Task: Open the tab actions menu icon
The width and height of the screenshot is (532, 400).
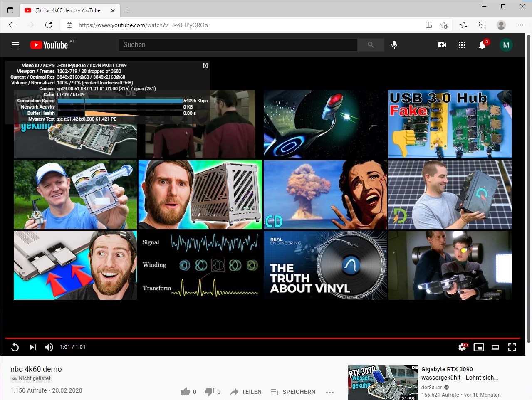Action: coord(10,10)
